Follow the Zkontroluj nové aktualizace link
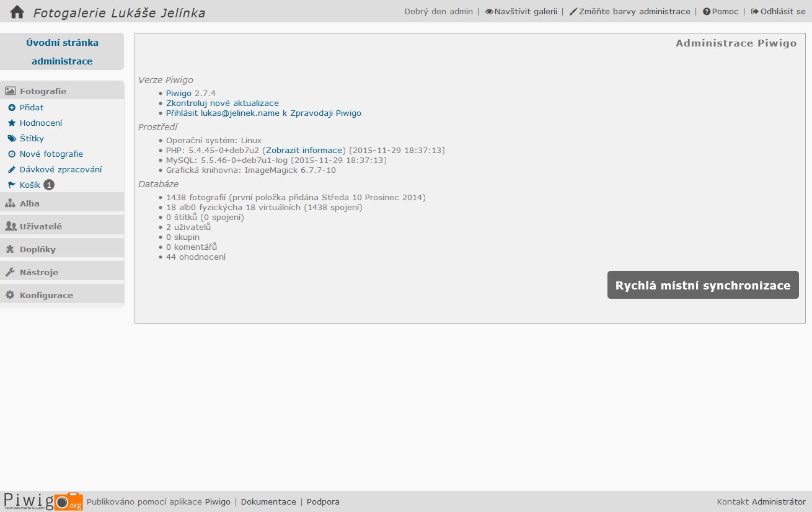Screen dimensions: 812x512 pos(222,103)
